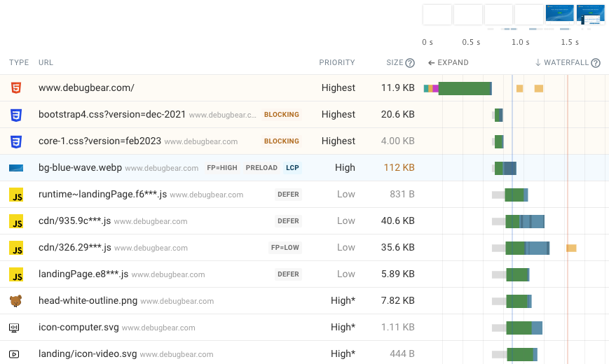
Task: Click the JS icon for cdn/935.9c***.js
Action: 16,221
